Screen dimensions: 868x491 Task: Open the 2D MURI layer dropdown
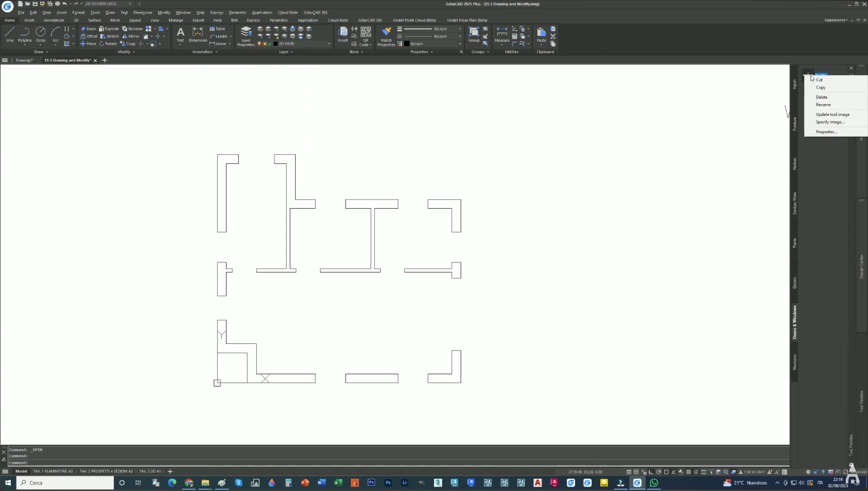coord(329,44)
